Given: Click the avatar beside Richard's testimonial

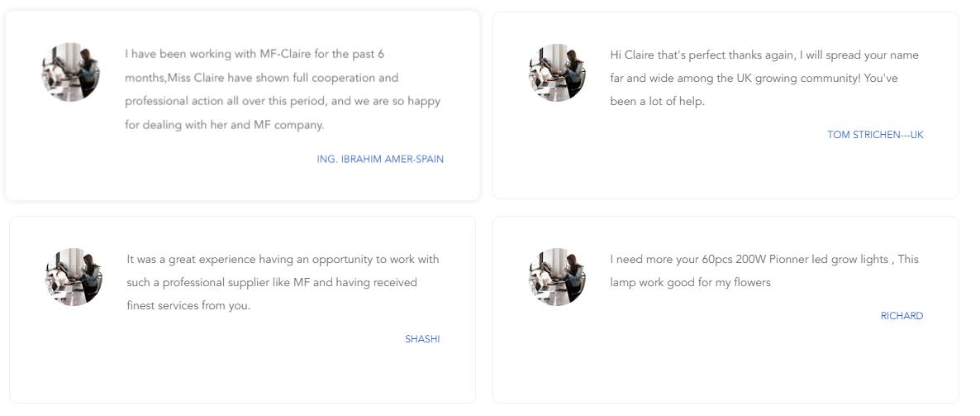Looking at the screenshot, I should tap(557, 277).
